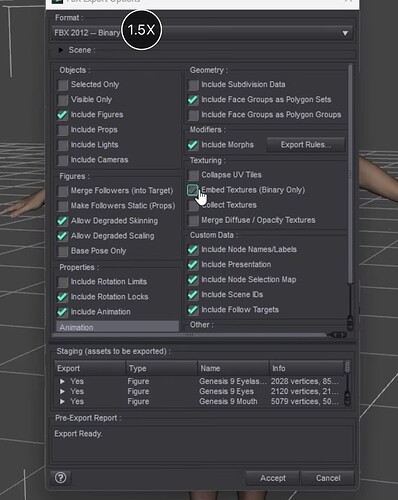Select the Genesis 9 Mouth name cell

point(228,401)
